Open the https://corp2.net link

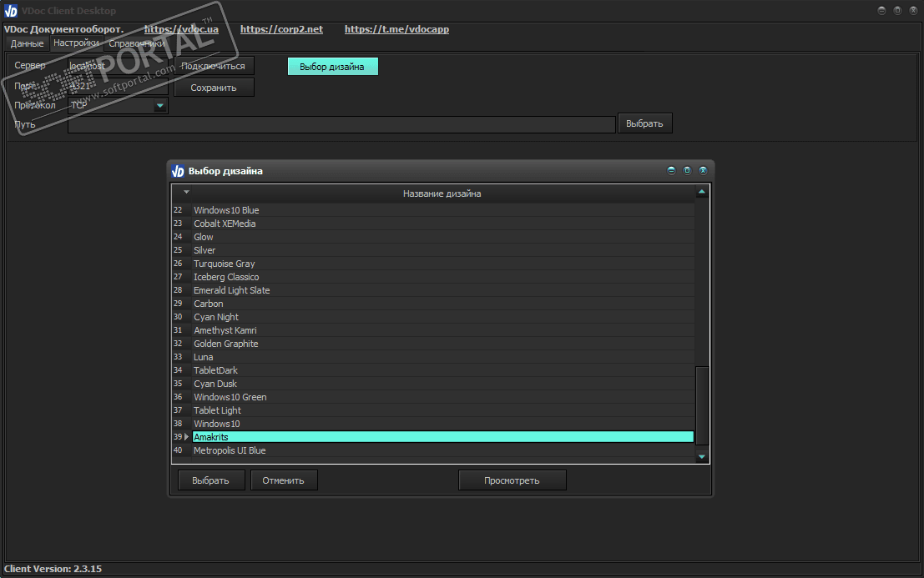pyautogui.click(x=281, y=29)
